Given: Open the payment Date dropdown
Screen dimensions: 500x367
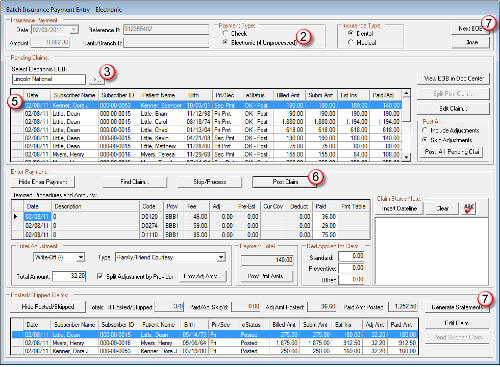Looking at the screenshot, I should coord(74,30).
